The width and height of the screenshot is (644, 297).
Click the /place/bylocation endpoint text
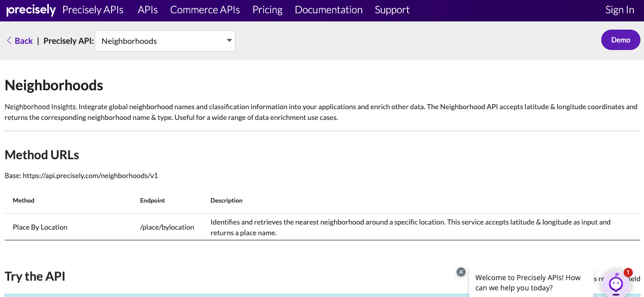167,227
